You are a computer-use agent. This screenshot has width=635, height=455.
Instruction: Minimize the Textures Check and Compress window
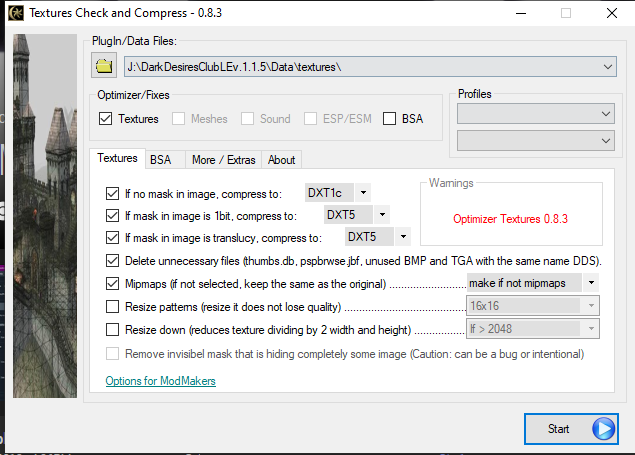pyautogui.click(x=521, y=13)
